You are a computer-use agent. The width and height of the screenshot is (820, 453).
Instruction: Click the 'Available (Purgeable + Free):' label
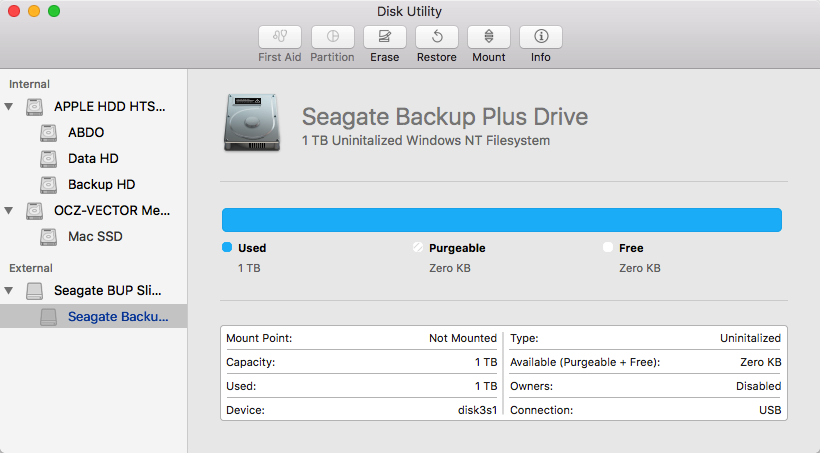(x=585, y=362)
